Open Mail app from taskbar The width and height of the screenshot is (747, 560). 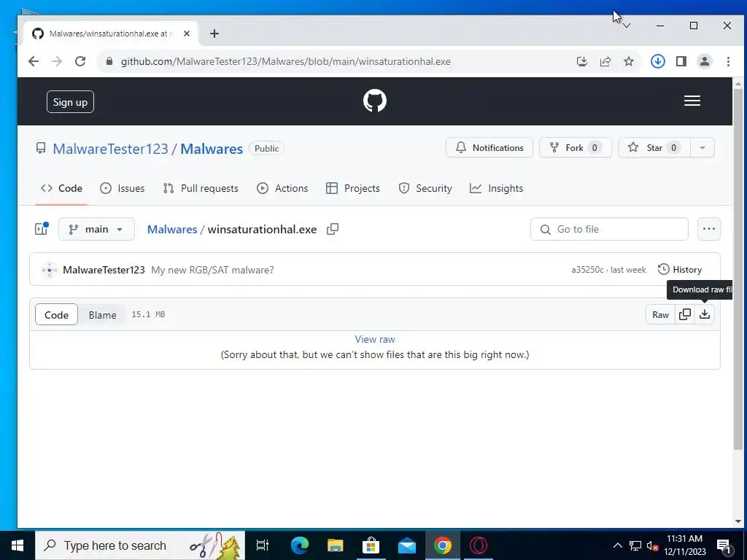coord(407,545)
